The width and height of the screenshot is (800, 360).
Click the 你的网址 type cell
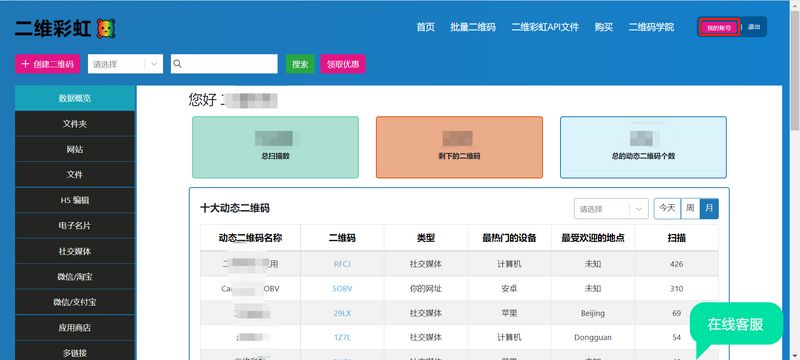point(426,289)
